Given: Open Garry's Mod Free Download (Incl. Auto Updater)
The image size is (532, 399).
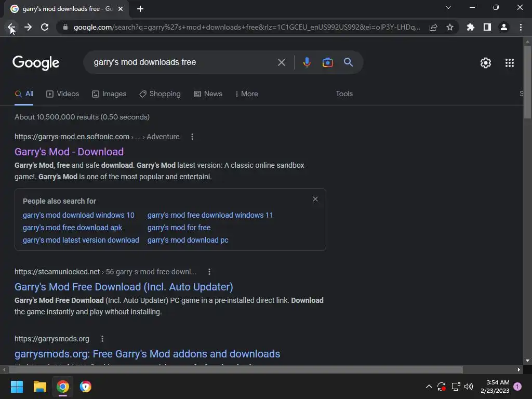Looking at the screenshot, I should (124, 287).
